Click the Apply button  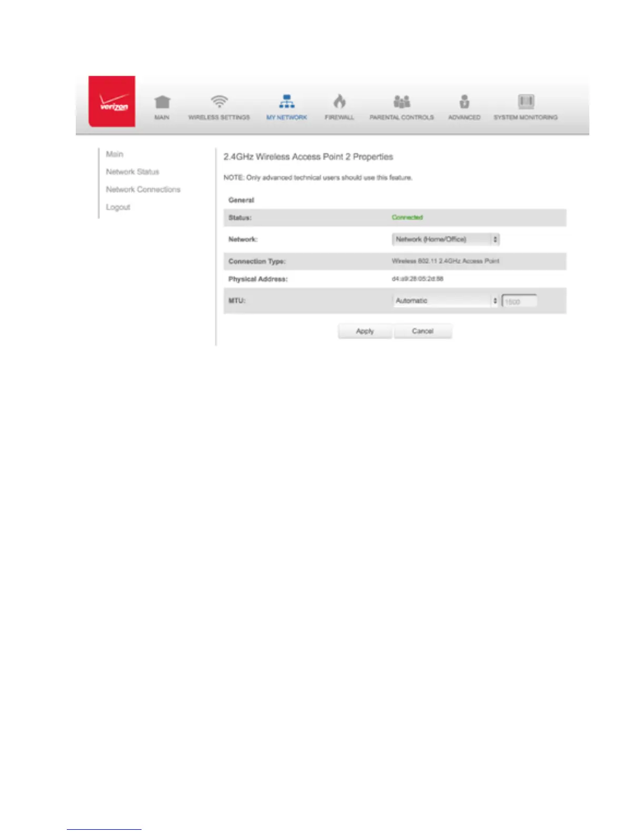click(x=365, y=331)
